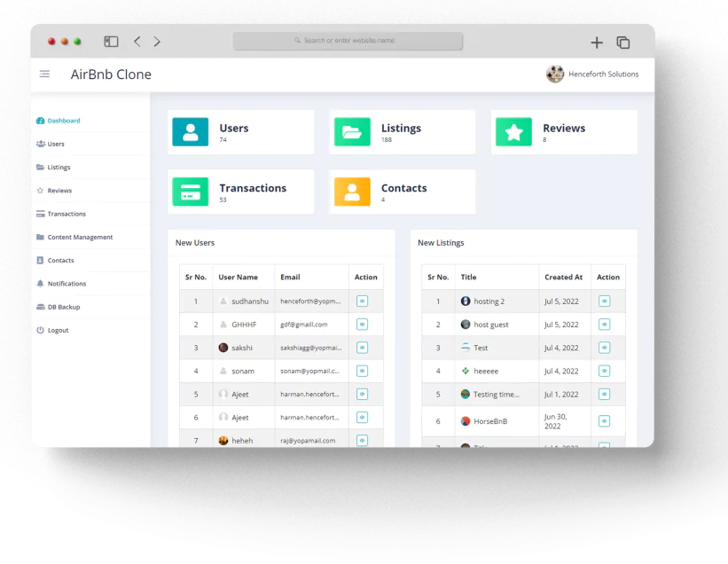The width and height of the screenshot is (728, 564).
Task: Click the browser search address field
Action: click(x=348, y=41)
